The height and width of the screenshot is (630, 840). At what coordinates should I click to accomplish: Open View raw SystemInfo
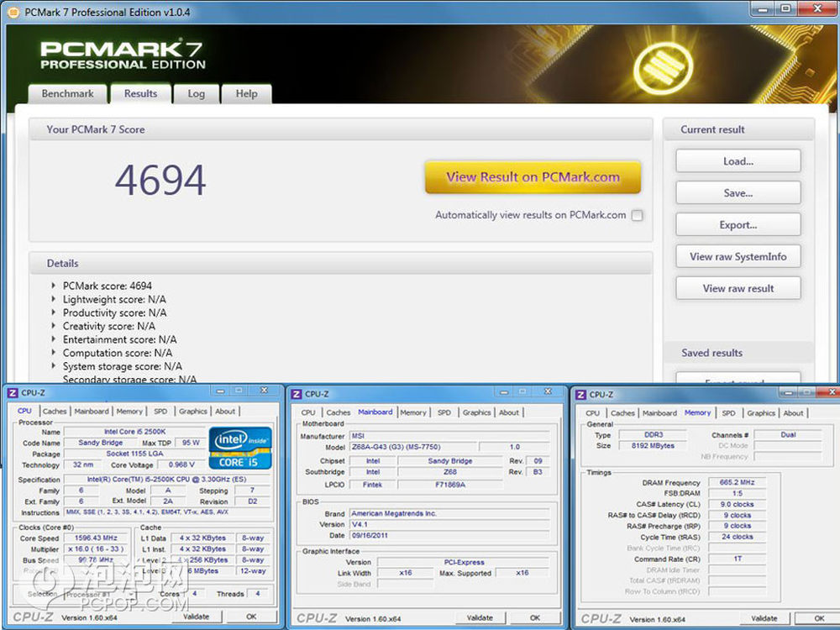click(x=738, y=256)
